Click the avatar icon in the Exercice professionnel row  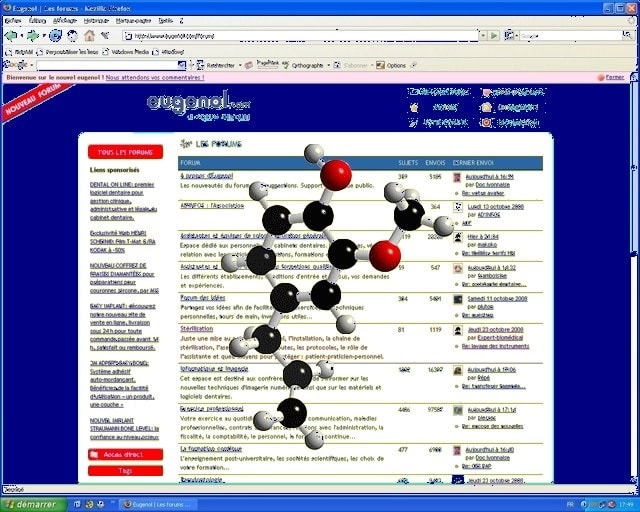coord(458,410)
